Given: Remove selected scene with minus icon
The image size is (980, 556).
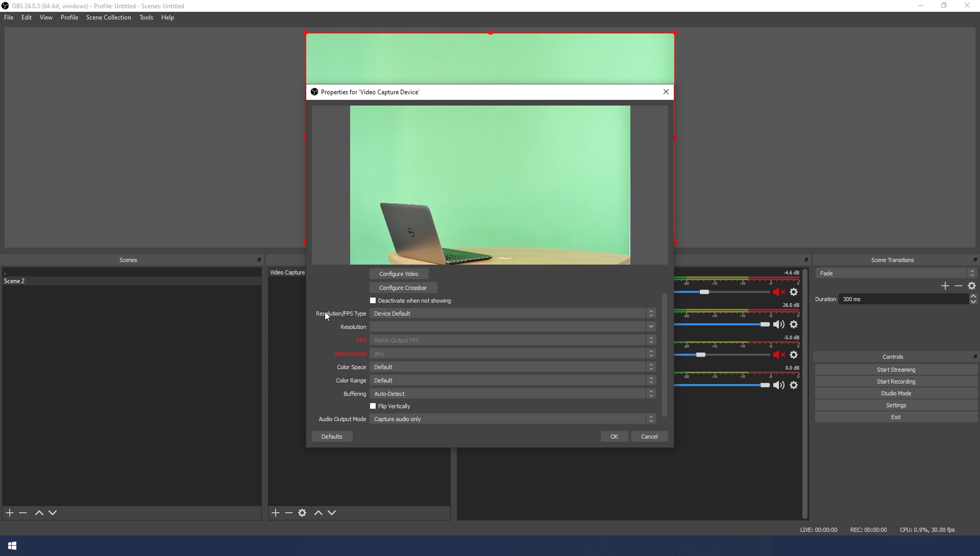Looking at the screenshot, I should pyautogui.click(x=23, y=513).
